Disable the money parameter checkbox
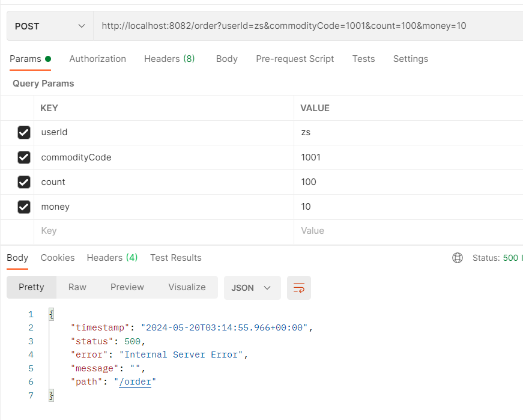This screenshot has width=523, height=420. pyautogui.click(x=24, y=207)
